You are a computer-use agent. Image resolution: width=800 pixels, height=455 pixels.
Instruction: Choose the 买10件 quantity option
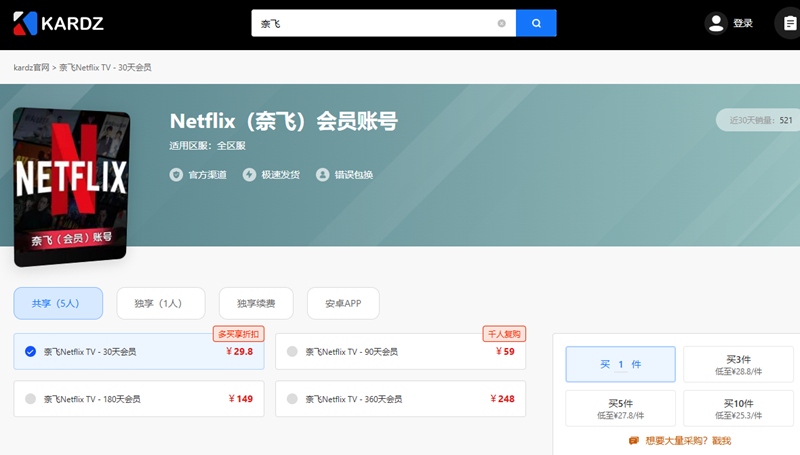[x=738, y=408]
